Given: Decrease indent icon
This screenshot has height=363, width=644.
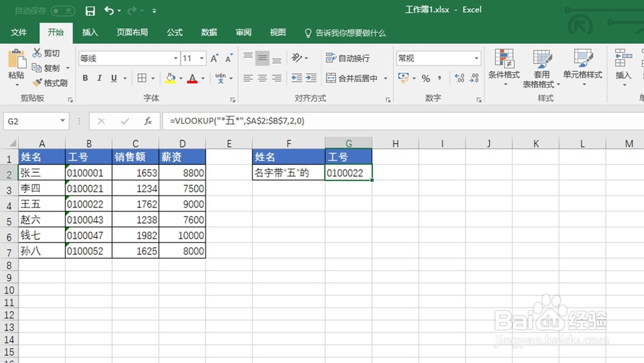Looking at the screenshot, I should coord(296,78).
